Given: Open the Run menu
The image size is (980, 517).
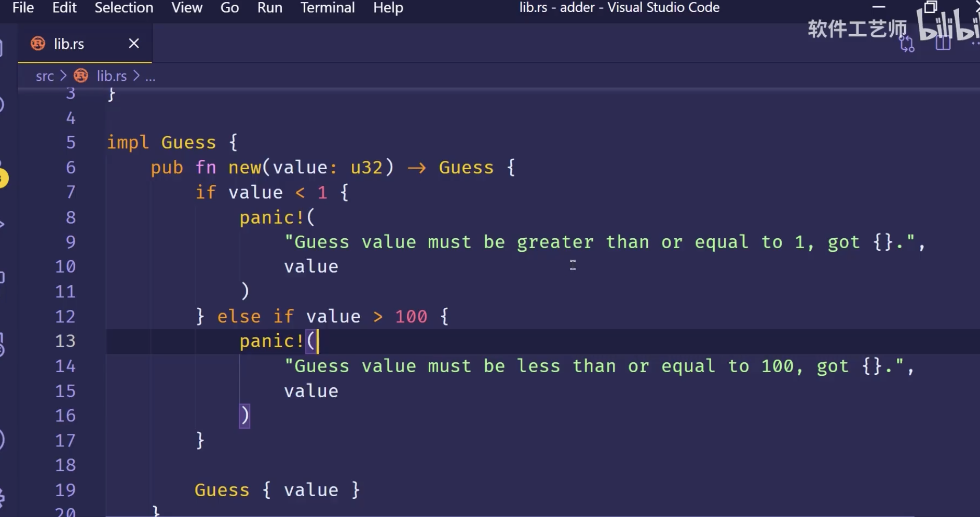Looking at the screenshot, I should [269, 8].
